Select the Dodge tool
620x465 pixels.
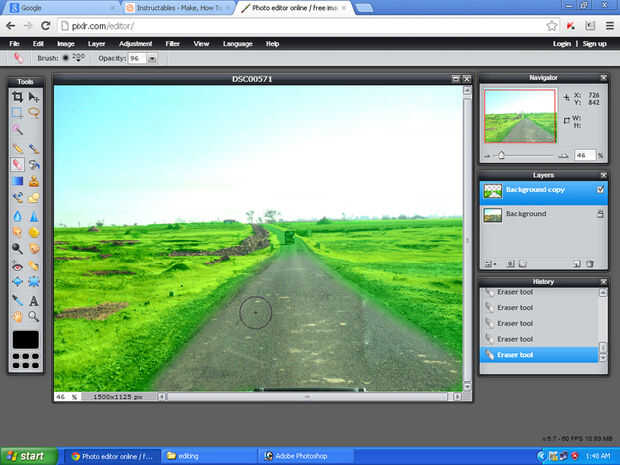pyautogui.click(x=17, y=249)
